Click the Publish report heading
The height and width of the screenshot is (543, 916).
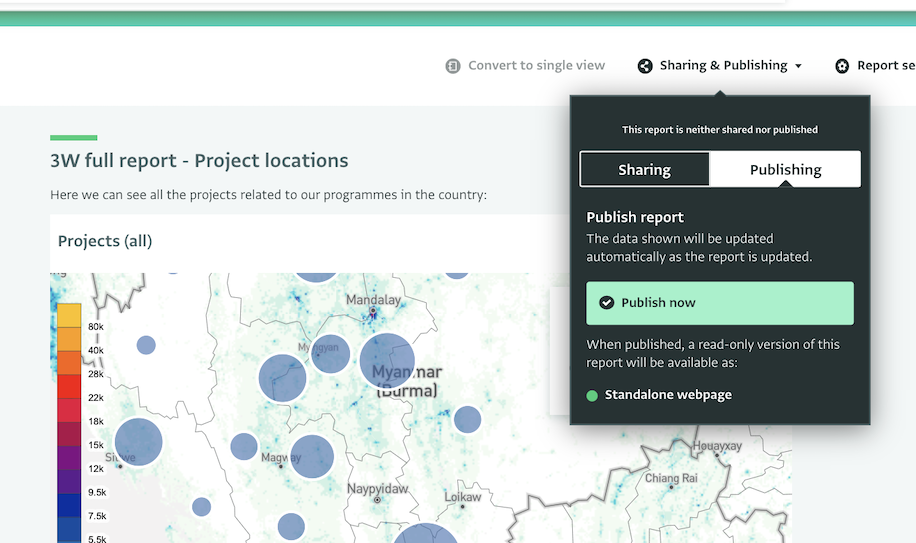point(634,217)
